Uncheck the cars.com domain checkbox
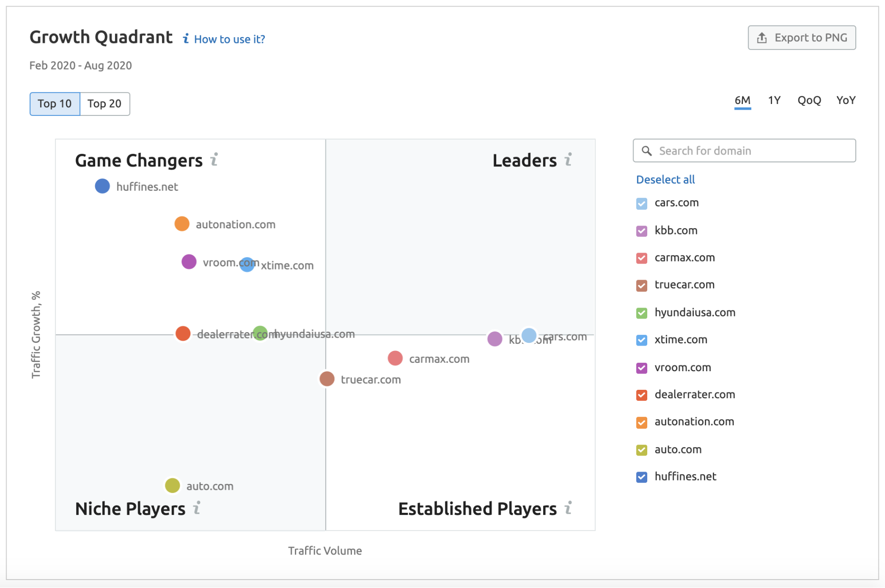 point(641,204)
